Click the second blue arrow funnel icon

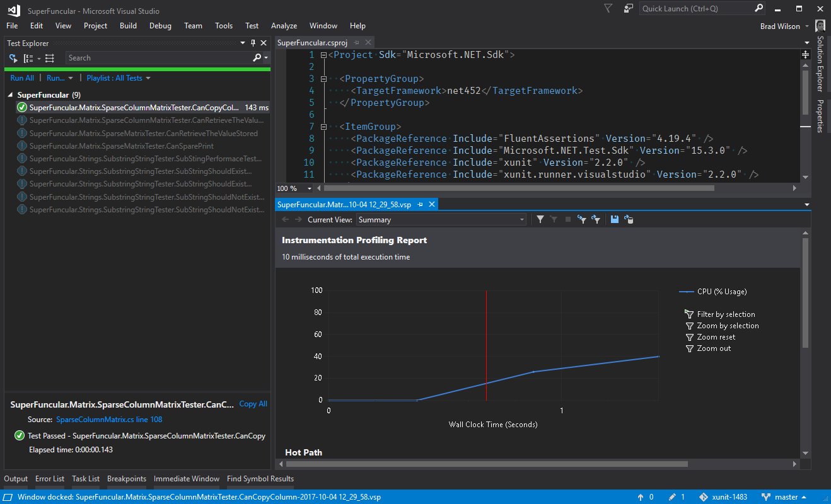click(x=595, y=219)
